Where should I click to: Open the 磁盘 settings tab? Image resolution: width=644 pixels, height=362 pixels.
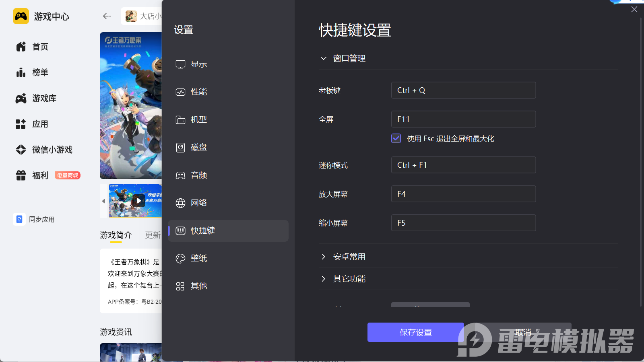[x=228, y=148]
